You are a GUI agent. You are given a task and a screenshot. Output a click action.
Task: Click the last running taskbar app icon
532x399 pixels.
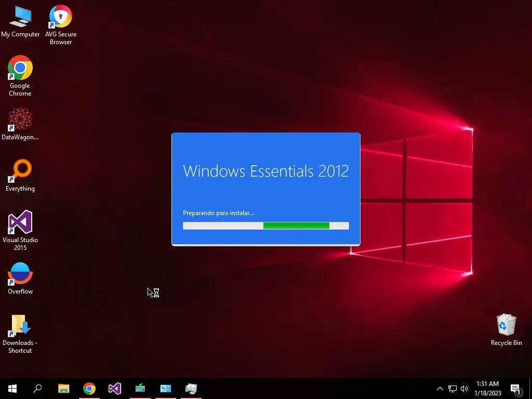pos(191,389)
